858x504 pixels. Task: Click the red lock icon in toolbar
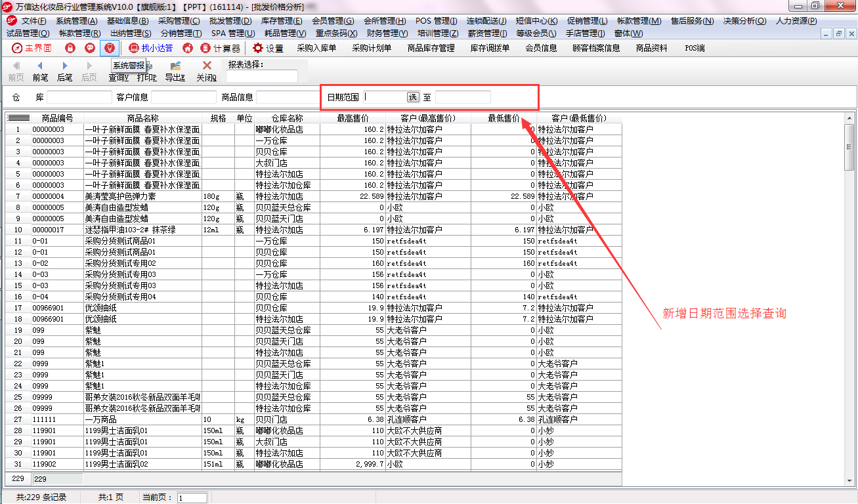pyautogui.click(x=70, y=48)
